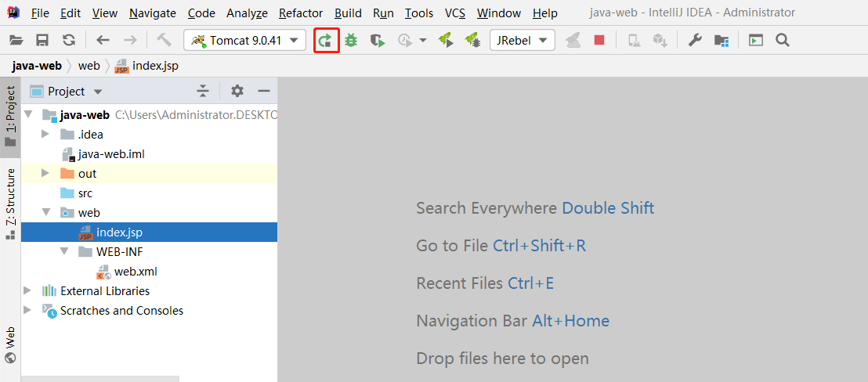Open the Help menu
This screenshot has height=382, width=868.
(545, 13)
